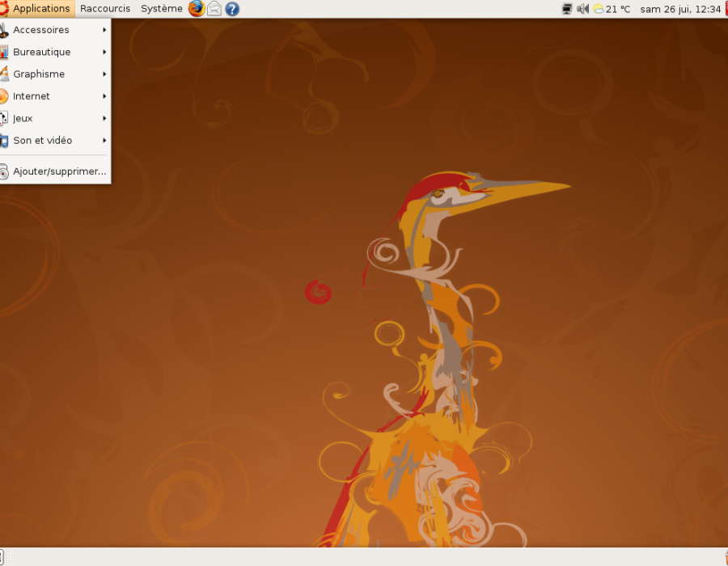The width and height of the screenshot is (728, 566).
Task: Click the Internet globe category icon
Action: 4,96
